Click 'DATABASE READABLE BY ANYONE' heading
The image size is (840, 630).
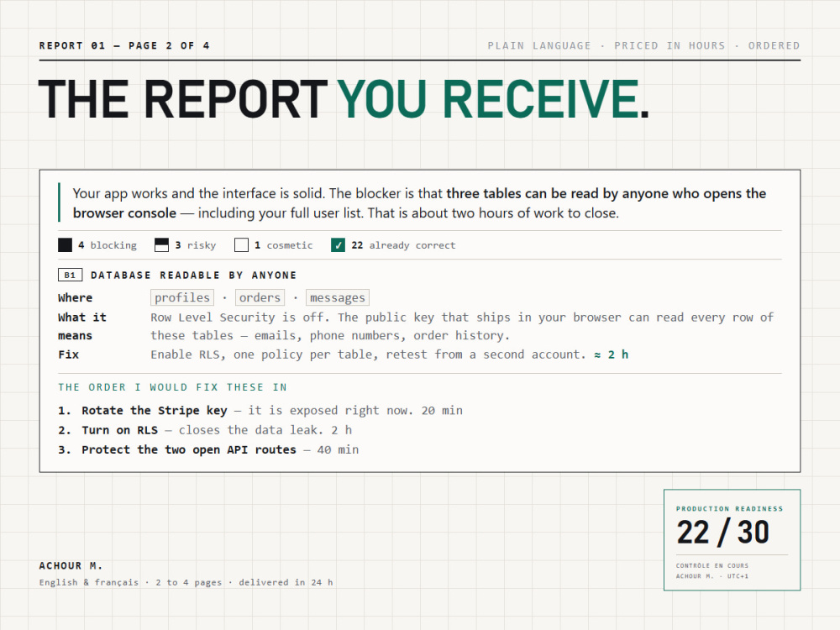click(193, 275)
